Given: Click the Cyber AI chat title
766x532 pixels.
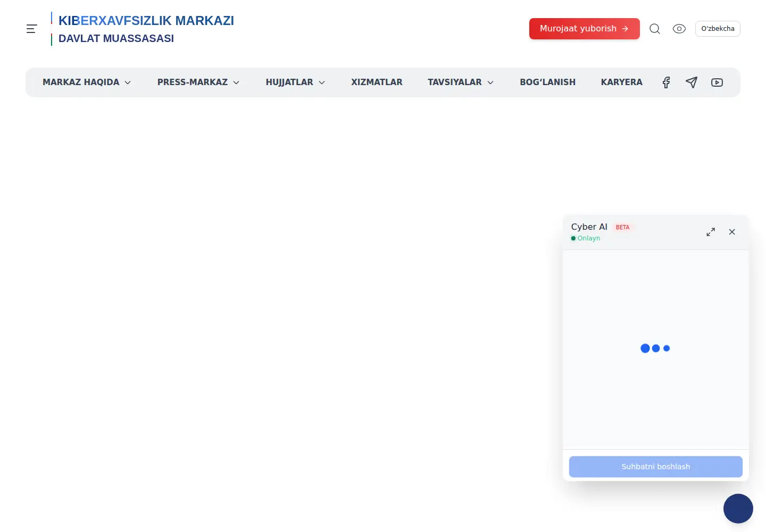Looking at the screenshot, I should pyautogui.click(x=589, y=227).
